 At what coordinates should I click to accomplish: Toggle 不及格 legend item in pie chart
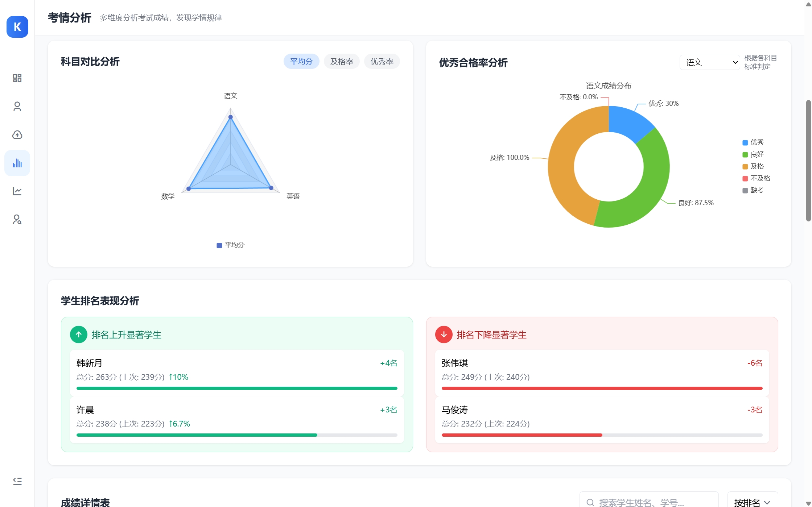point(756,178)
